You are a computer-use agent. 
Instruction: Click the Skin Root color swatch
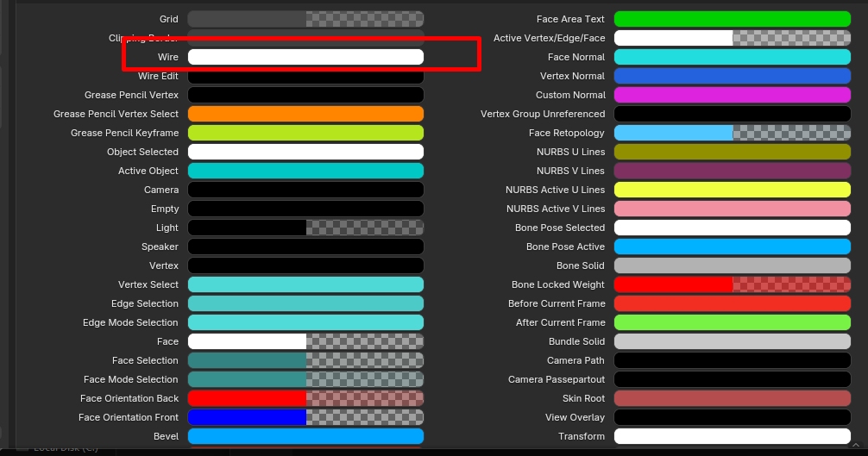[733, 398]
